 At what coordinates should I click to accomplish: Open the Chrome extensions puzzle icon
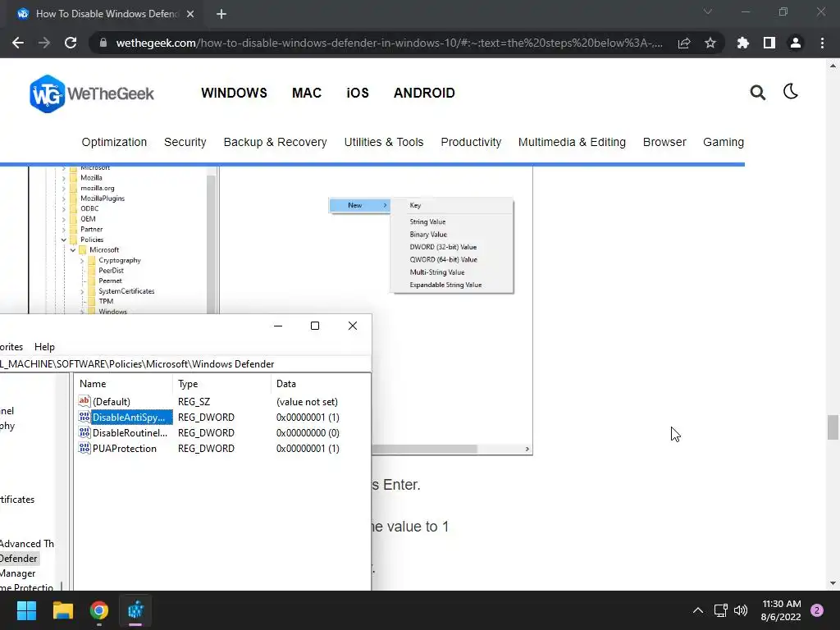(743, 43)
